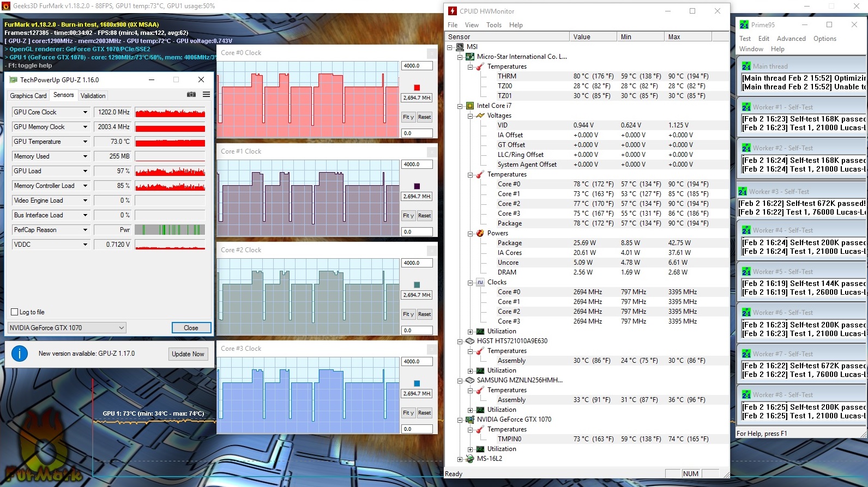Click the blue info icon beside update notice
The height and width of the screenshot is (487, 868).
20,354
